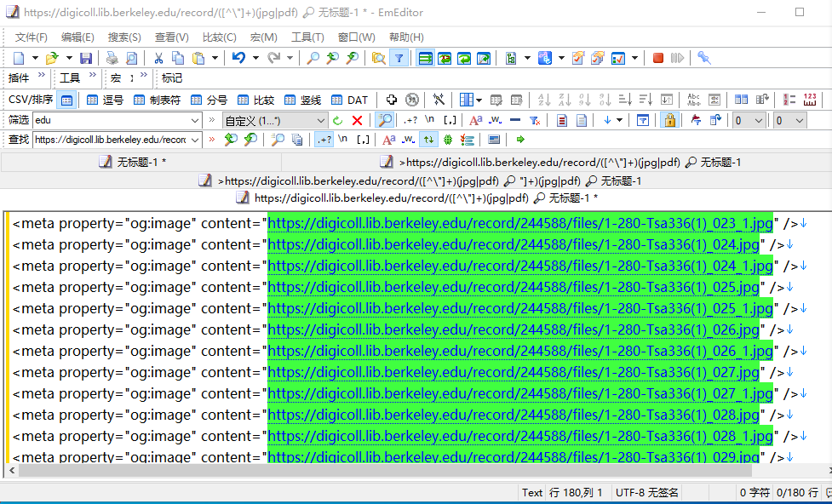Image resolution: width=832 pixels, height=504 pixels.
Task: Click the green refresh filter icon
Action: (x=338, y=121)
